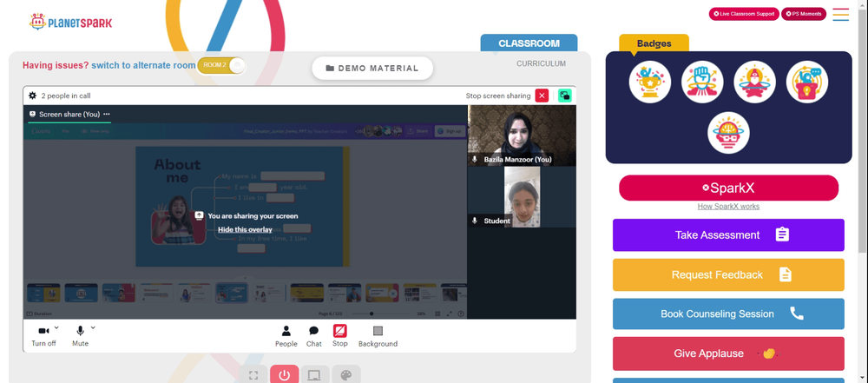Viewport: 868px width, 383px height.
Task: Switch to the CLASSROOM tab
Action: (529, 43)
